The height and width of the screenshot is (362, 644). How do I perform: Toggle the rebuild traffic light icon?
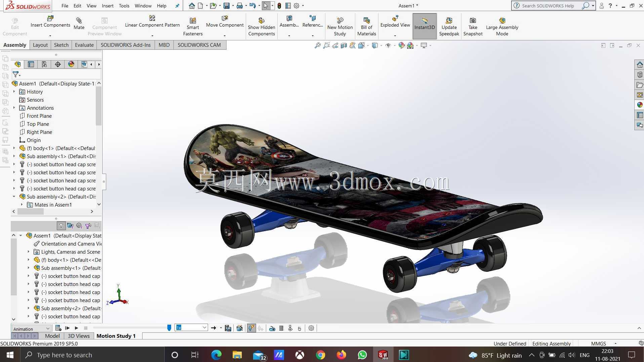[x=279, y=6]
